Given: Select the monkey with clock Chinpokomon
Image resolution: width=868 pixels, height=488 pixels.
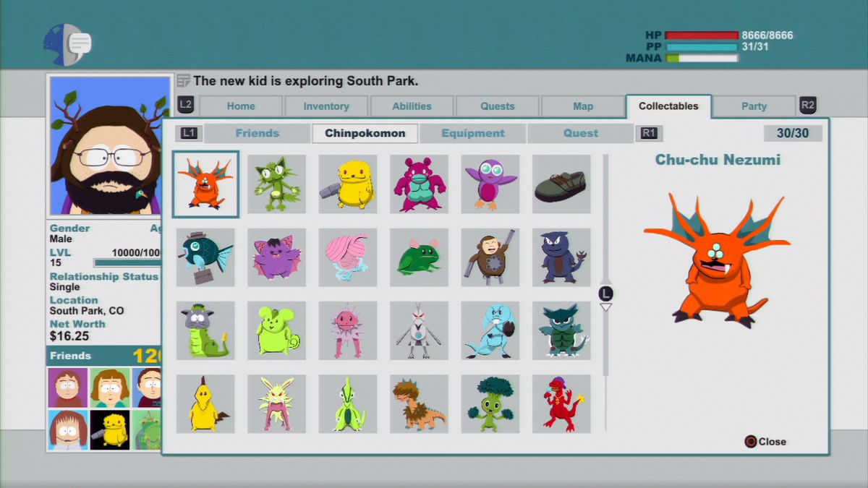Looking at the screenshot, I should tap(490, 257).
